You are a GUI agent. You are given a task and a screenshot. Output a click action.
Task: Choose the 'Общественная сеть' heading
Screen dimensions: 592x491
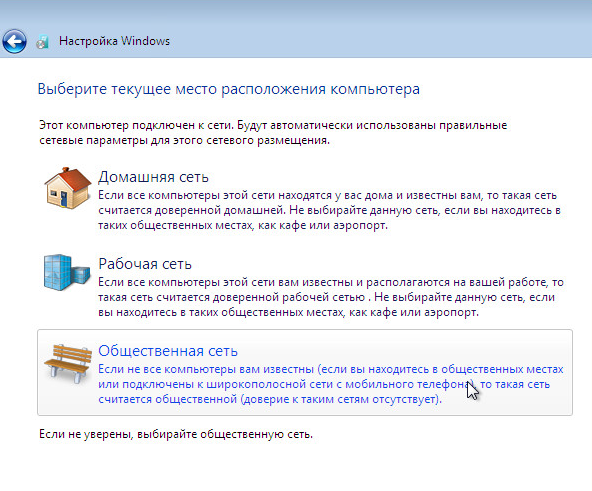[x=168, y=351]
